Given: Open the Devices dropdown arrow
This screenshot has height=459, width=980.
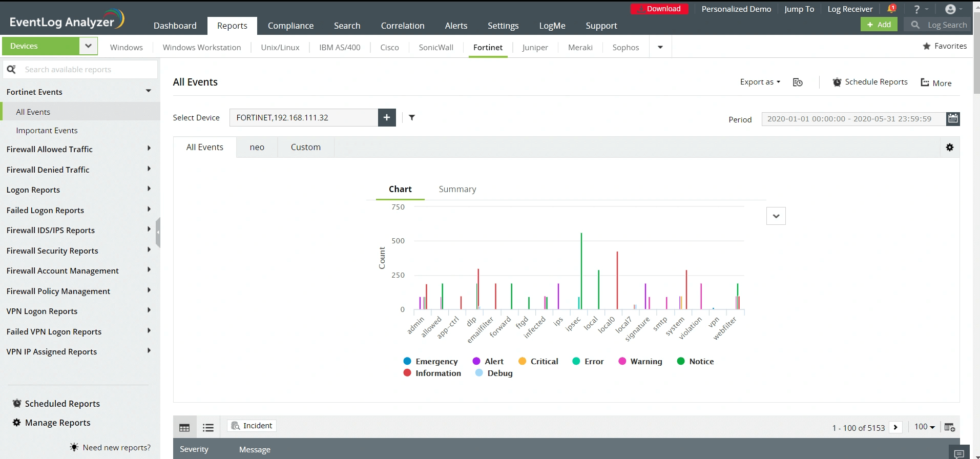Looking at the screenshot, I should pyautogui.click(x=88, y=46).
